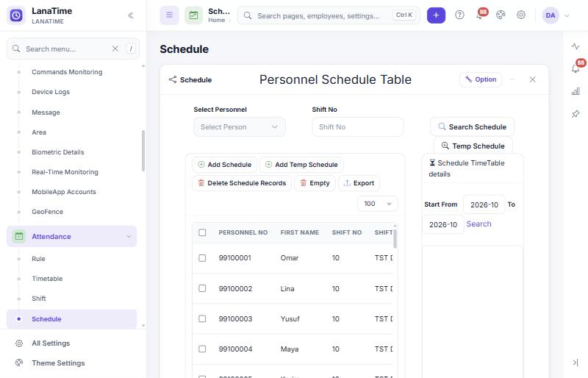Click the Empty button
Viewport: 588px width, 378px height.
click(x=315, y=183)
